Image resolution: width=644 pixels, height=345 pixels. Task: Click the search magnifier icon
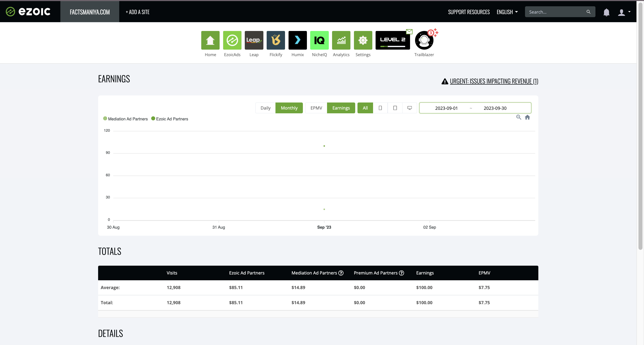coord(588,12)
